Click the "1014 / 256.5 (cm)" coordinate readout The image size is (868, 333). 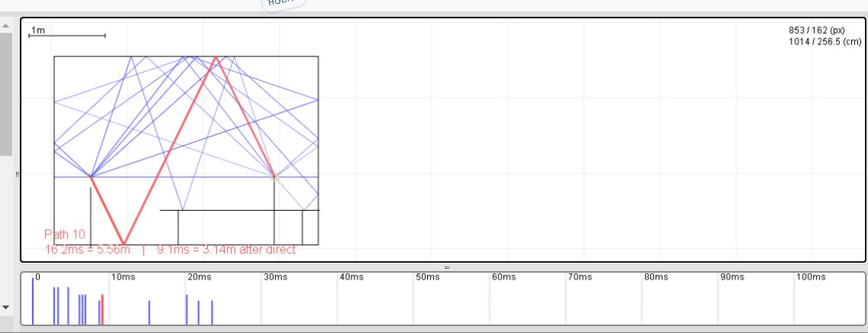[824, 41]
